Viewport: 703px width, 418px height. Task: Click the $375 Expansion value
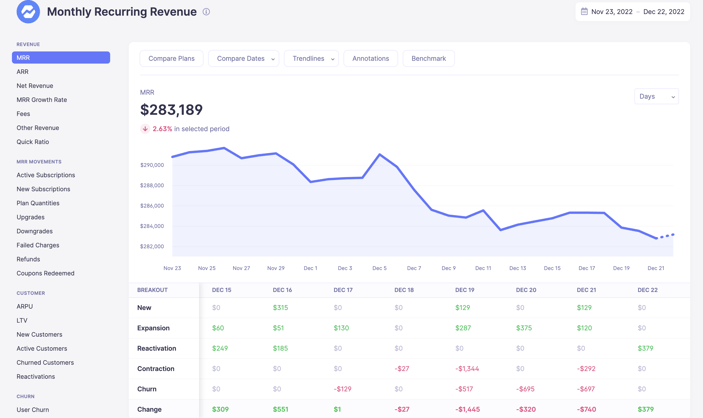click(x=524, y=328)
